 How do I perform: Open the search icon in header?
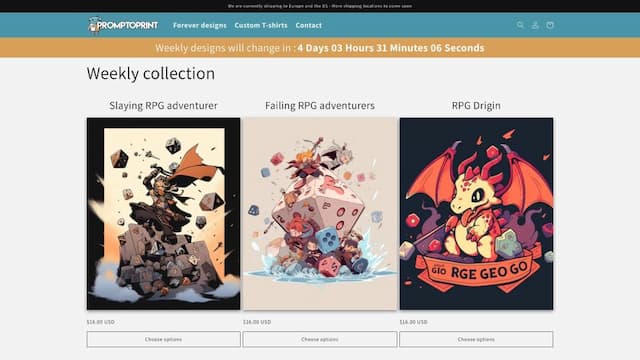coord(520,25)
